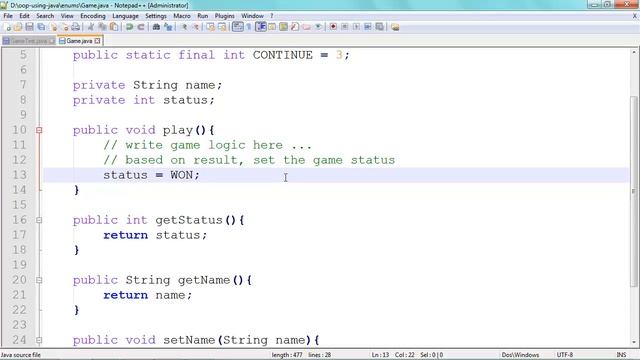
Task: Toggle the Indent Guide toolbar button
Action: [260, 27]
